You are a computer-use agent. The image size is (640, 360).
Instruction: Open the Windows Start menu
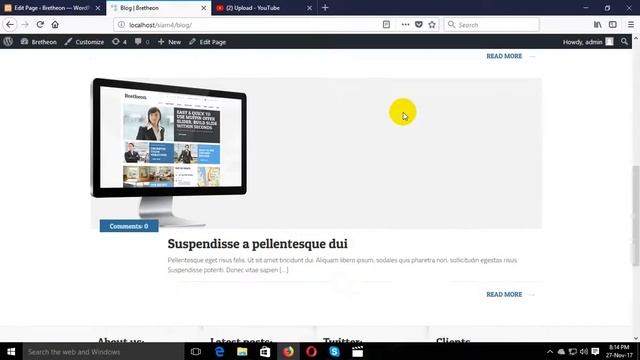(x=11, y=351)
